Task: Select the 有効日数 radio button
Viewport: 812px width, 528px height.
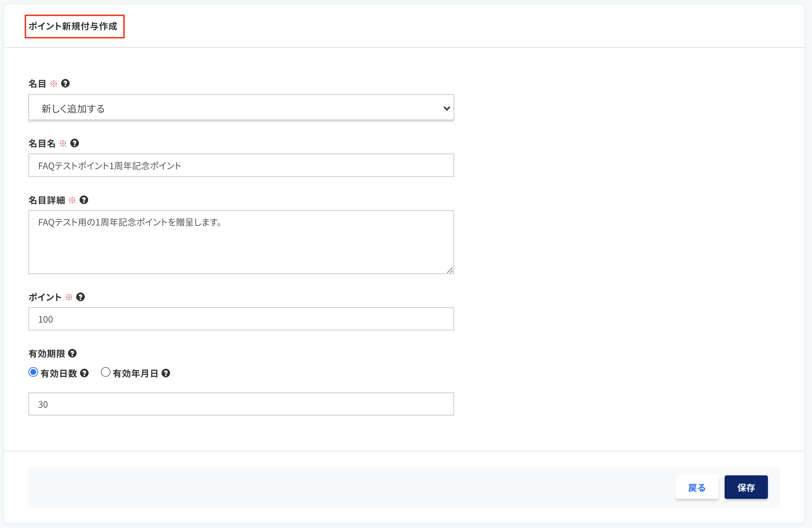Action: coord(33,372)
